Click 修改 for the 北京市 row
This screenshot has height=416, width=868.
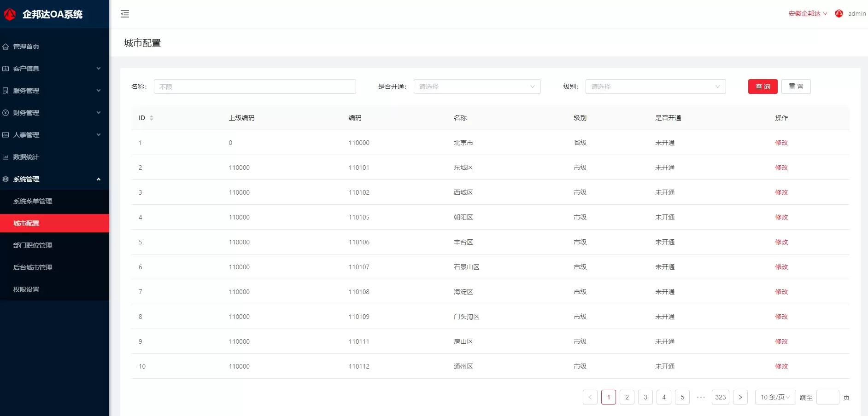tap(781, 143)
